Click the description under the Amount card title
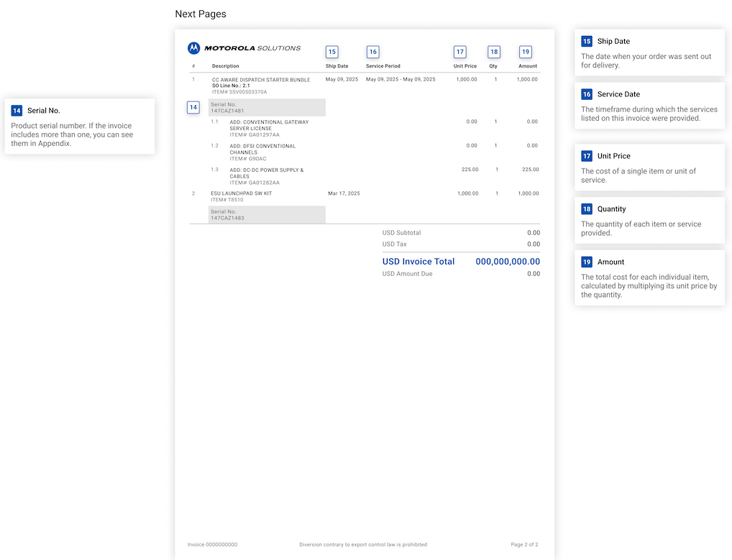The height and width of the screenshot is (560, 732). click(649, 285)
